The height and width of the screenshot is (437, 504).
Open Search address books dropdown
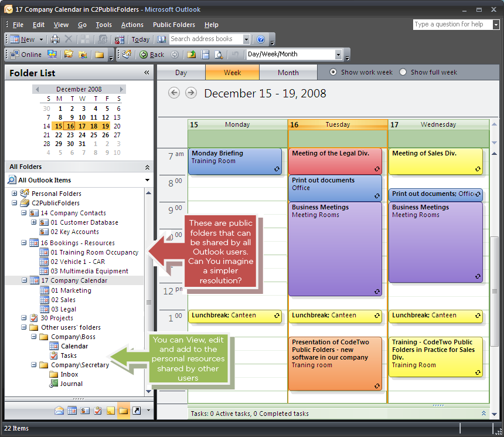246,39
